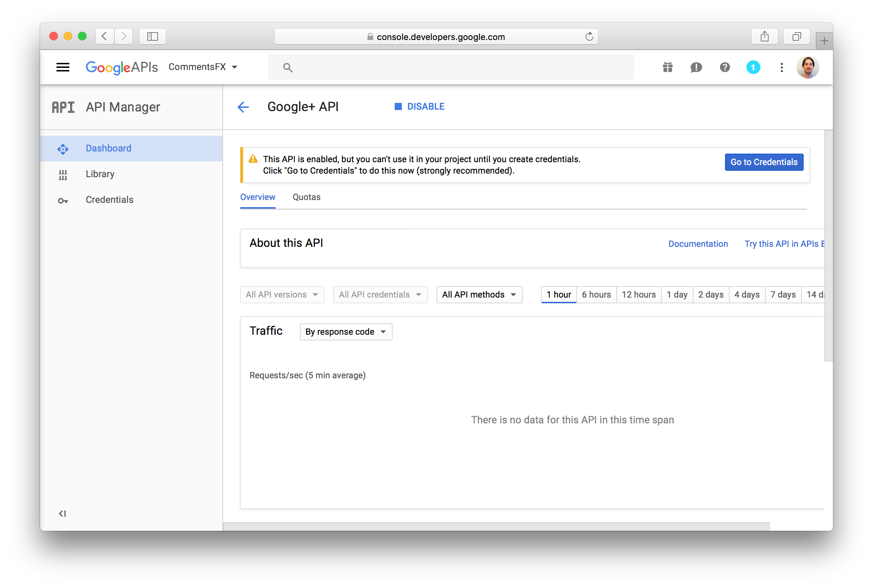Click the Documentation link

click(x=698, y=244)
